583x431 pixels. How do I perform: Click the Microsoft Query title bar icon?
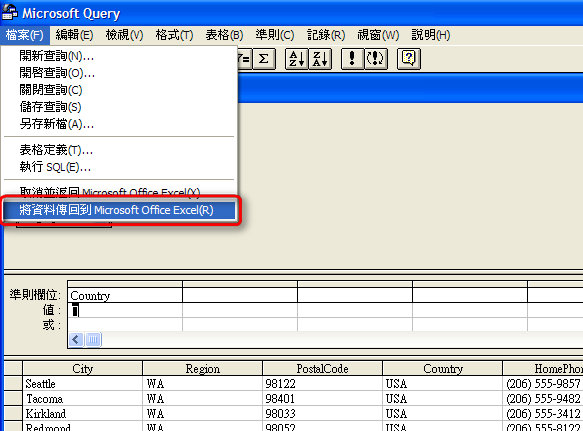[x=10, y=13]
